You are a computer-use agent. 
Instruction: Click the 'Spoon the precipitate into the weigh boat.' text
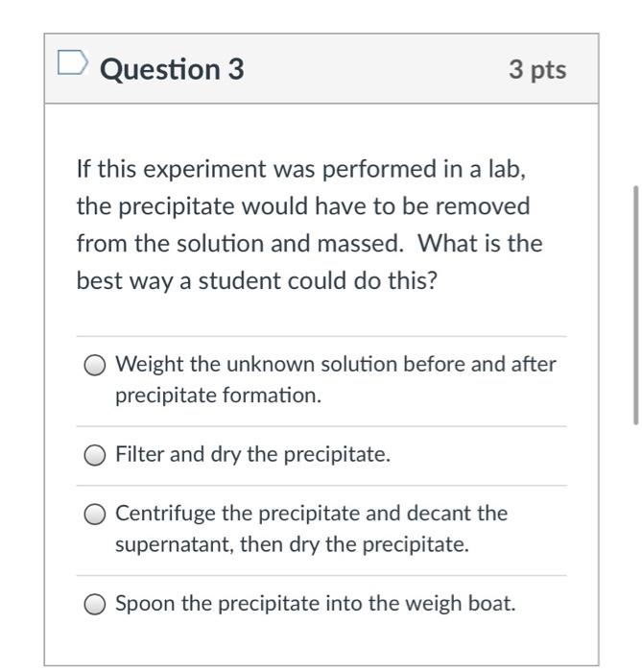tap(316, 604)
